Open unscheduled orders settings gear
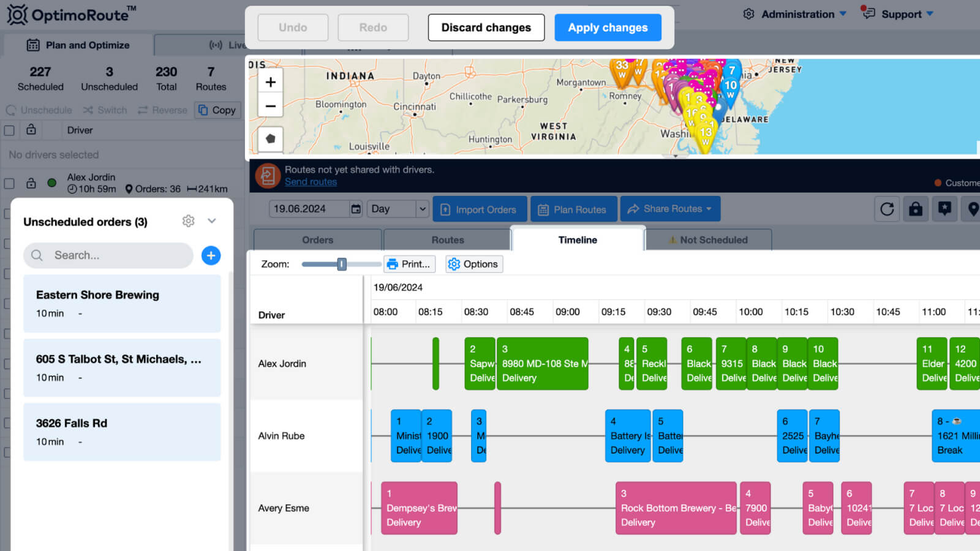The height and width of the screenshot is (551, 980). 188,221
